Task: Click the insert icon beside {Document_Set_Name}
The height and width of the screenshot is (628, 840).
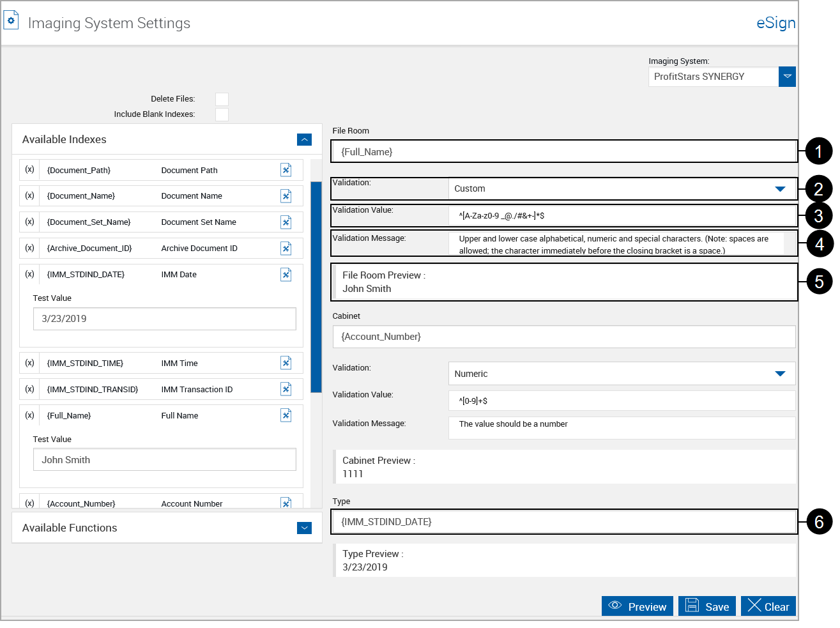Action: point(286,222)
